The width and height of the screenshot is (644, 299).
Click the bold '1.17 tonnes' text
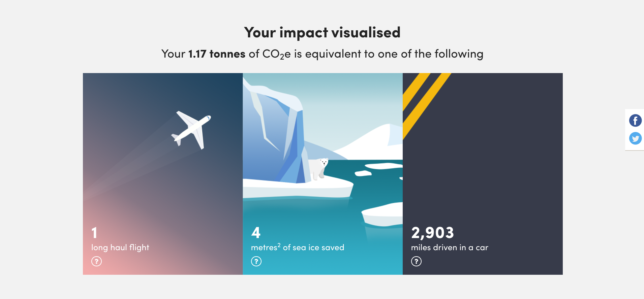pyautogui.click(x=217, y=54)
